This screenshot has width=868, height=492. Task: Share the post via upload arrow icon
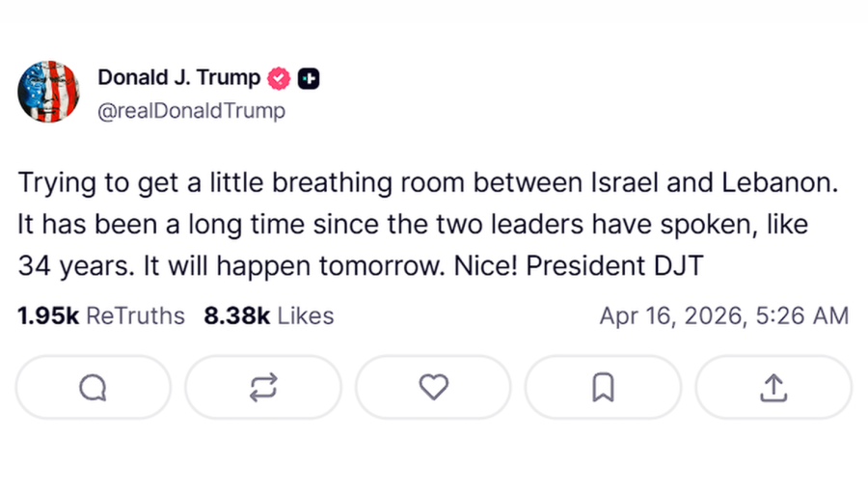pos(773,387)
